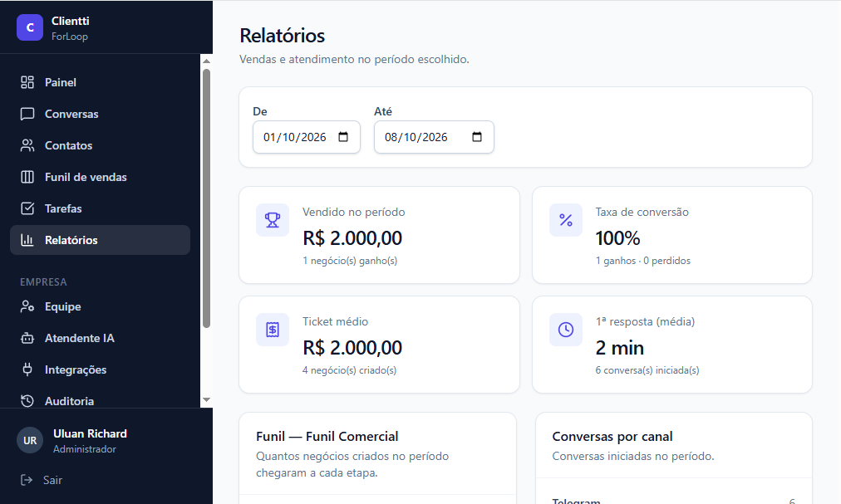The width and height of the screenshot is (841, 504).
Task: Click 'Conversas iniciadas no período.' description
Action: (x=633, y=457)
